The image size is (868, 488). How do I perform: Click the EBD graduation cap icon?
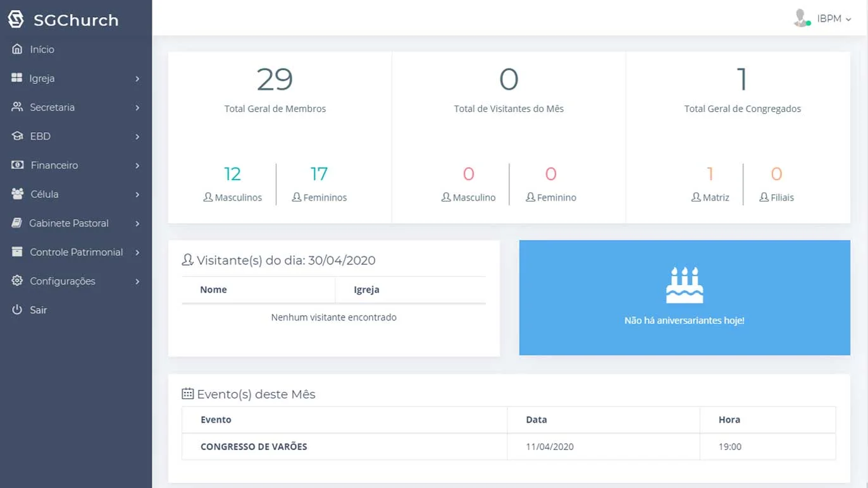[17, 137]
